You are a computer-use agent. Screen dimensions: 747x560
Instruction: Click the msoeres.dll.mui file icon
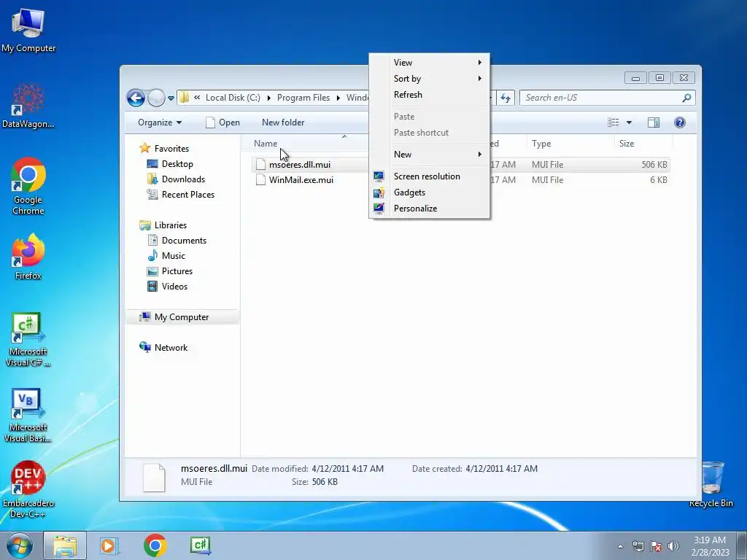[260, 165]
